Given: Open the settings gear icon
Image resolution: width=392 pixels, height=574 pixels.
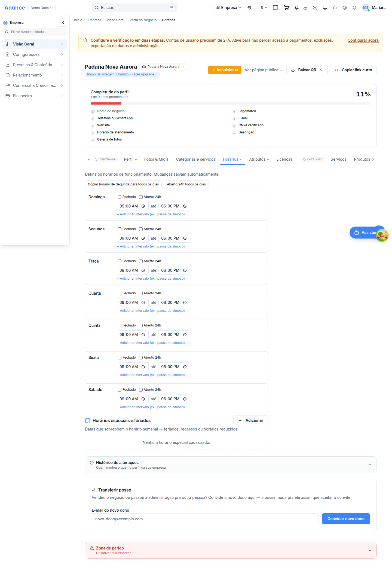Looking at the screenshot, I should pos(354,8).
